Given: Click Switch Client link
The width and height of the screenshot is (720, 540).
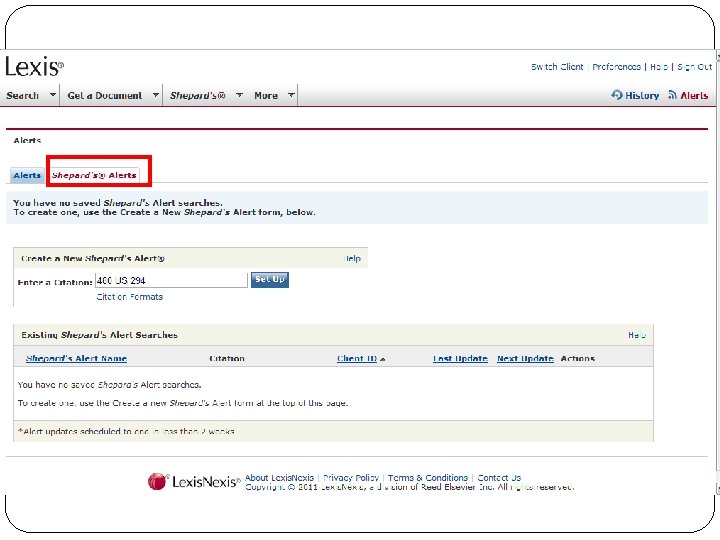Looking at the screenshot, I should click(557, 67).
